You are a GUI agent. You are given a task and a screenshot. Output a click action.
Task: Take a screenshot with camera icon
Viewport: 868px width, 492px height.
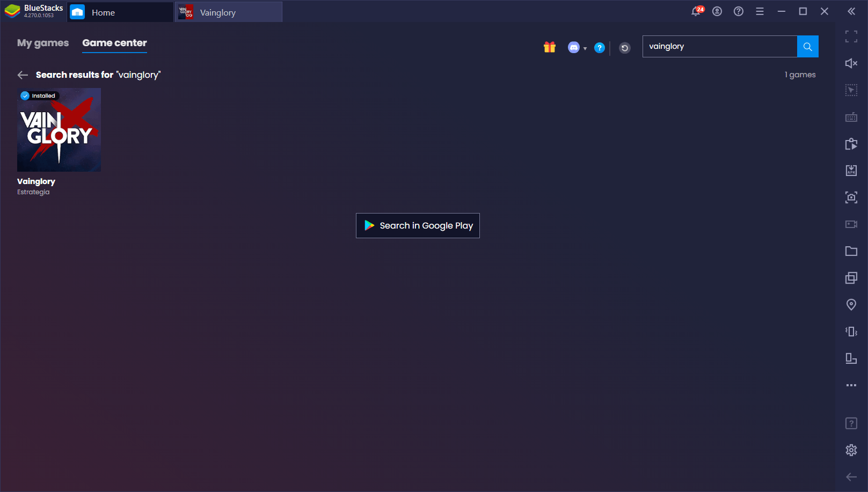tap(851, 197)
